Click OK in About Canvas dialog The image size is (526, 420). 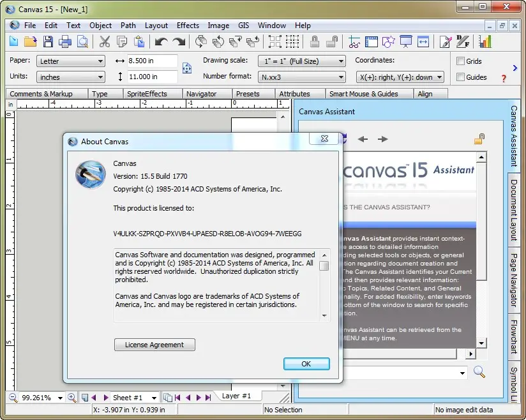pos(306,364)
